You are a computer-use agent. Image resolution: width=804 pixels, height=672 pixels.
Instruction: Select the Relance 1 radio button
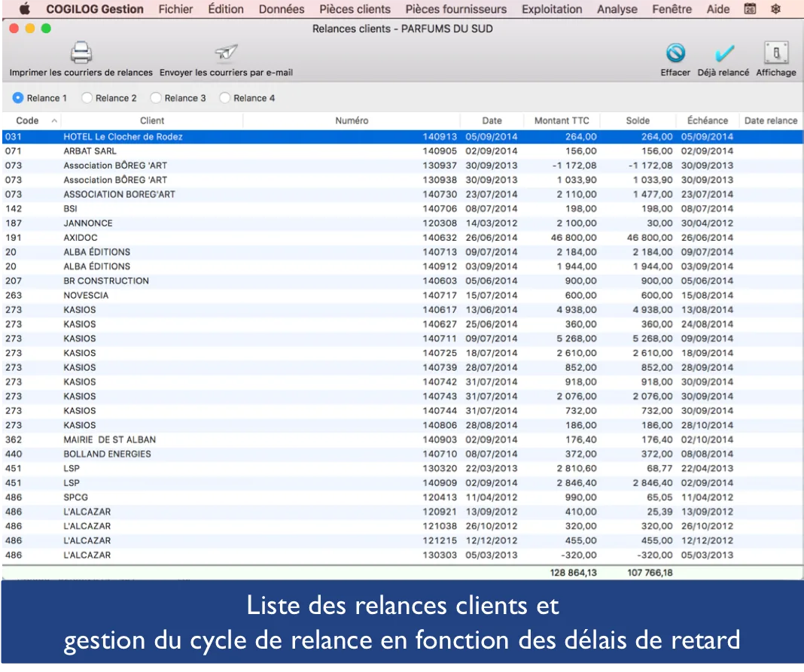(x=18, y=98)
